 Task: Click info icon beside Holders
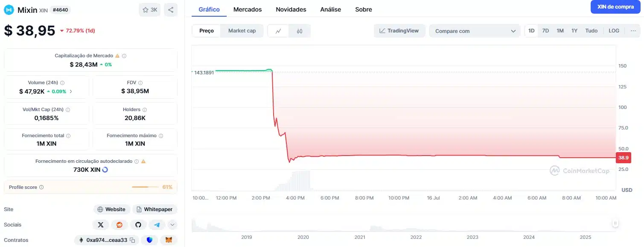(144, 110)
